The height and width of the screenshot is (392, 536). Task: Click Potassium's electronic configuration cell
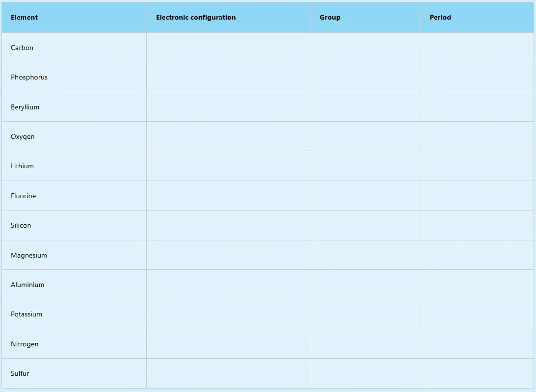click(229, 314)
